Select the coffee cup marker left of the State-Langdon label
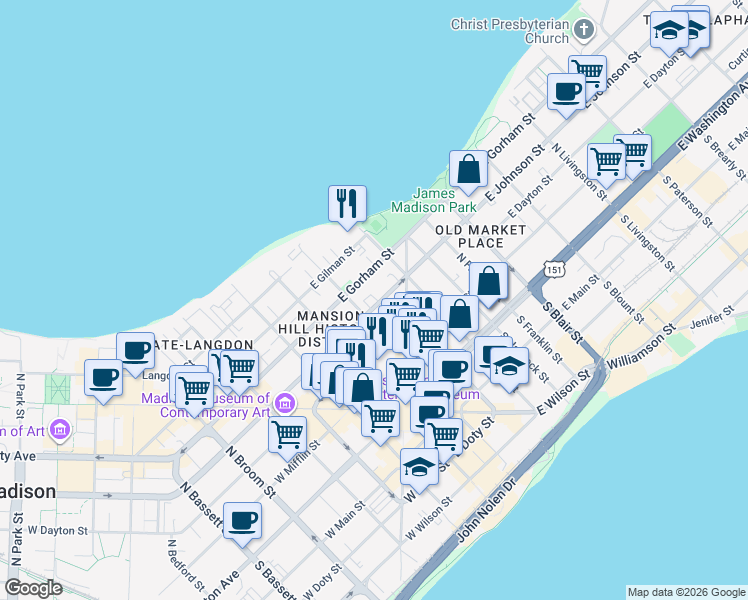This screenshot has height=600, width=748. 135,353
